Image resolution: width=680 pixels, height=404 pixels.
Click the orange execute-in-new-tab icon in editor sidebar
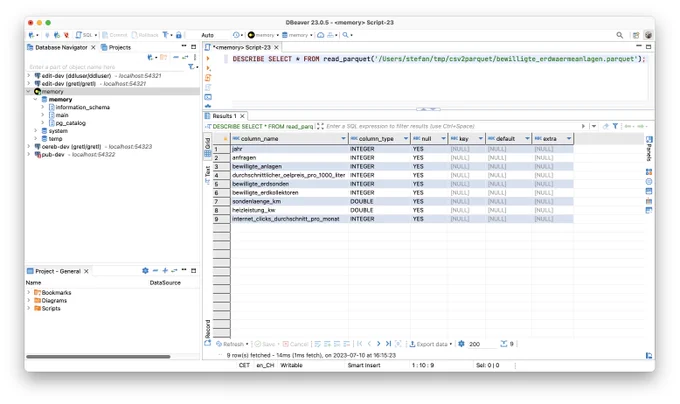(208, 78)
